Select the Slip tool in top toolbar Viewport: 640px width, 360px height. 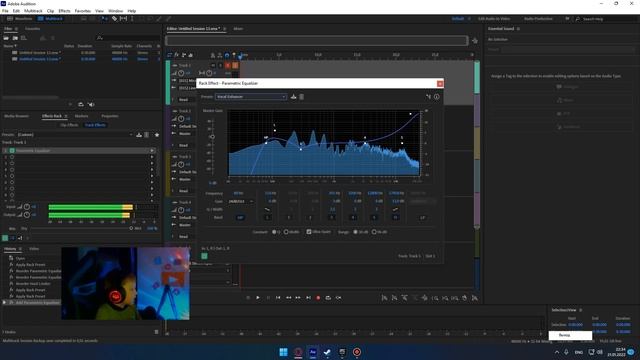click(x=123, y=19)
